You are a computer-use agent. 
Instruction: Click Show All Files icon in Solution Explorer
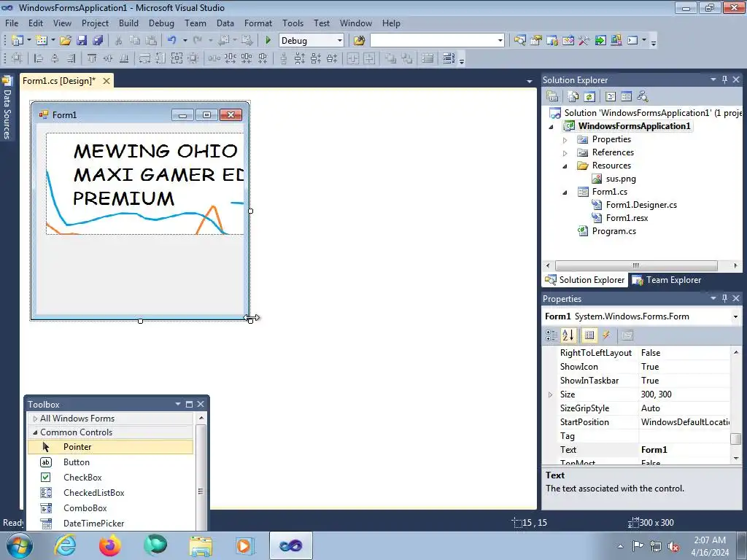click(x=573, y=97)
